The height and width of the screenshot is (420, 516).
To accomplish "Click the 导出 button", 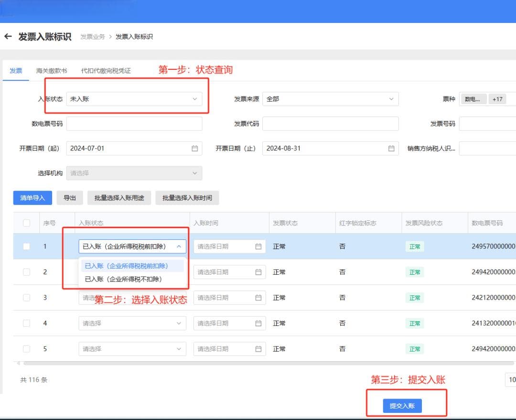I will tap(70, 198).
